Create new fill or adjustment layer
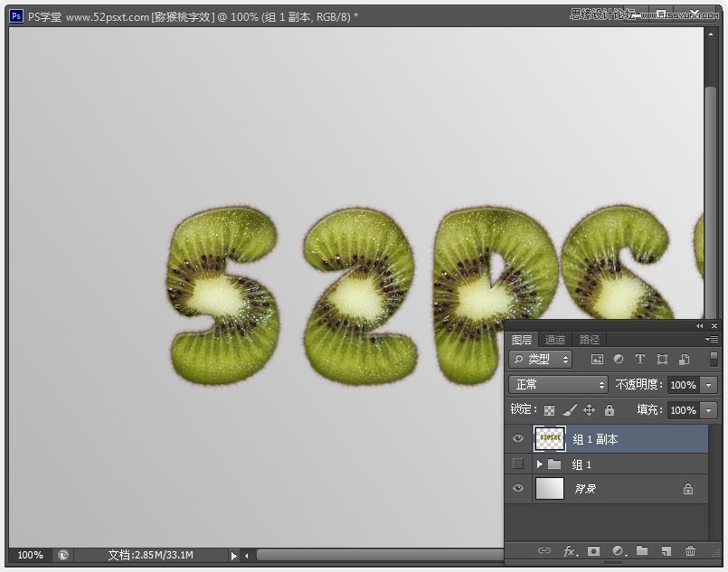The image size is (728, 572). [619, 550]
